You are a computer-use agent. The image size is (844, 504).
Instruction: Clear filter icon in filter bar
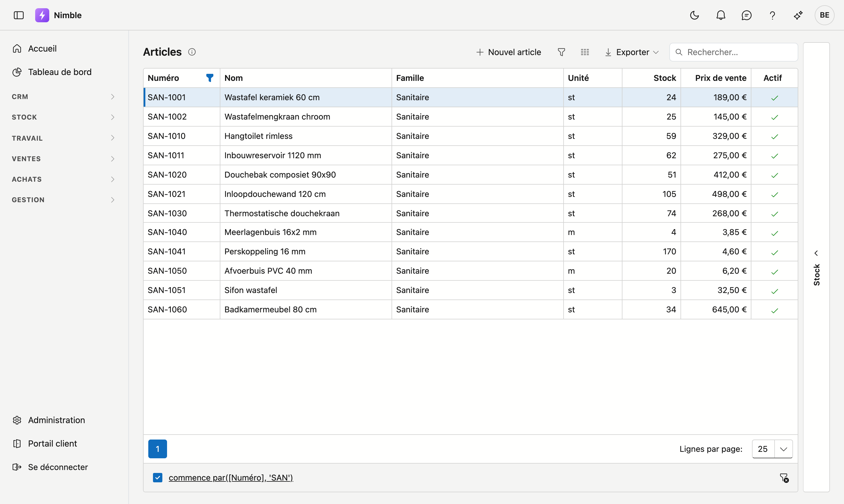(x=784, y=478)
